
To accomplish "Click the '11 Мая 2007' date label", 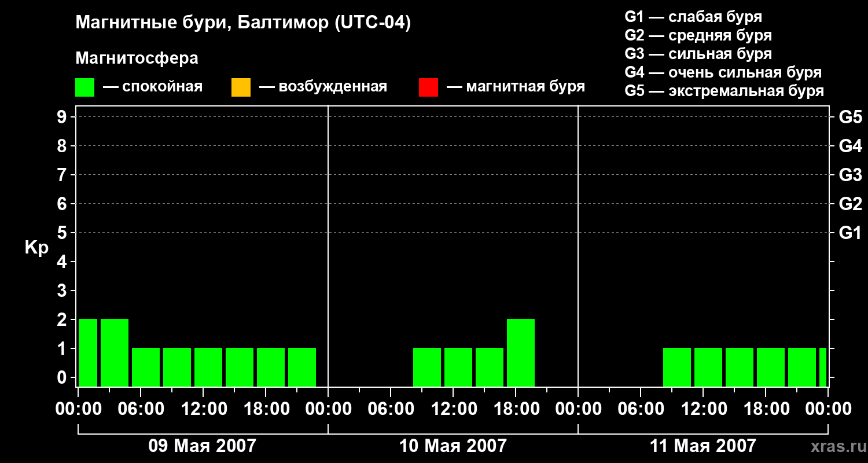I will tap(703, 446).
